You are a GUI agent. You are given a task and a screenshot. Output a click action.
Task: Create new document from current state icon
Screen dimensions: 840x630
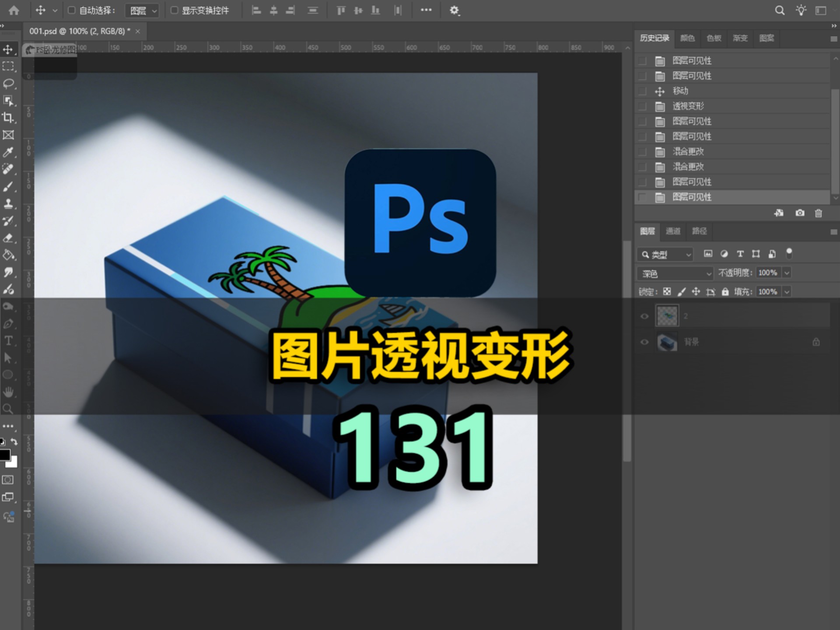779,213
